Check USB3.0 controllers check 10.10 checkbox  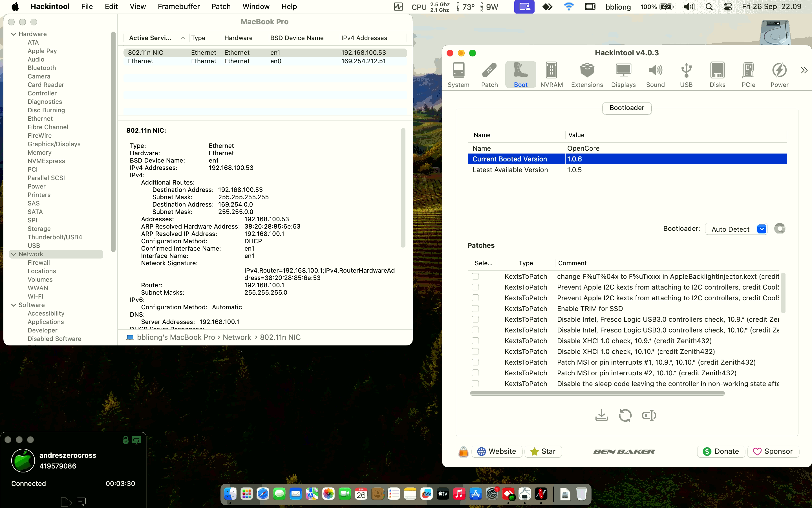[x=475, y=330]
